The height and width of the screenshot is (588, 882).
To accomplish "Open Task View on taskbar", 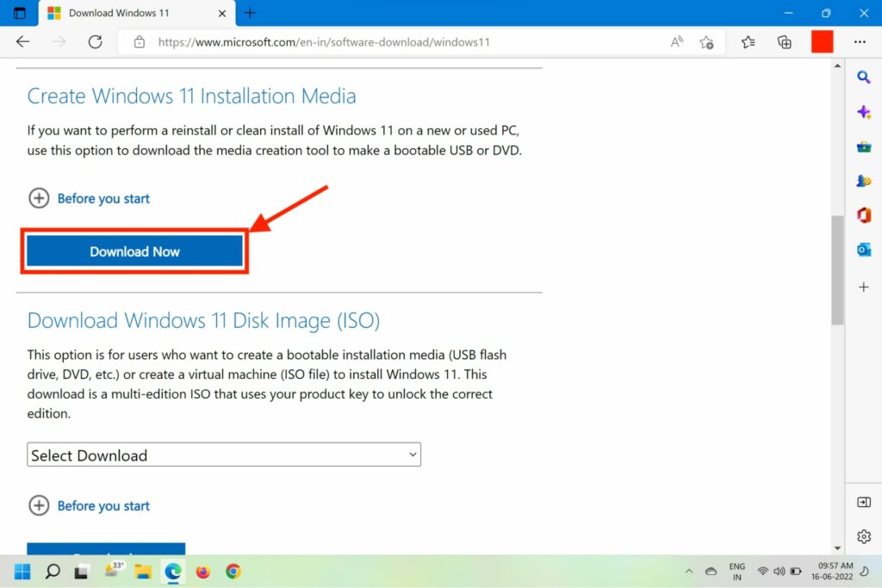I will 81,573.
